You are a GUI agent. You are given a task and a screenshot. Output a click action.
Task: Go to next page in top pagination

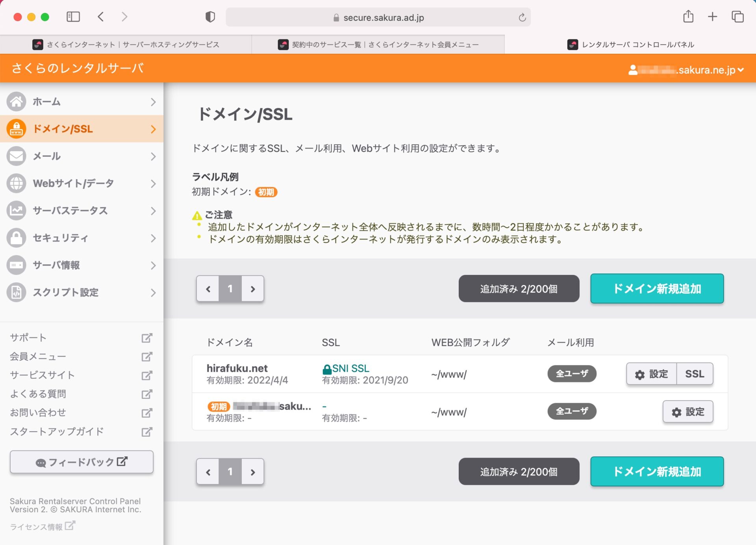[253, 289]
